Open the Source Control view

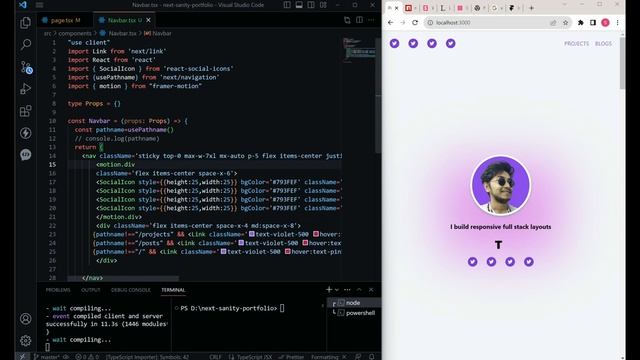[x=26, y=67]
